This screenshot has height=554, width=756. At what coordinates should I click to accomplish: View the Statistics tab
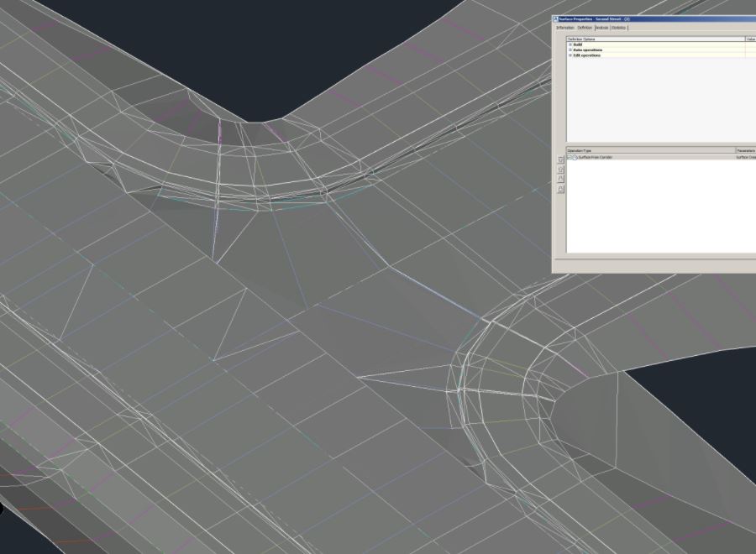(x=619, y=27)
